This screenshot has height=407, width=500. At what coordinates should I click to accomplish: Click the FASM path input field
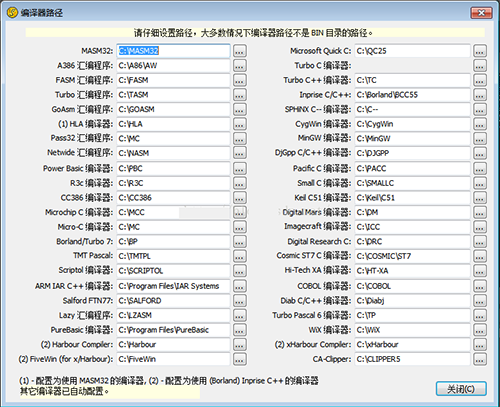pos(173,80)
